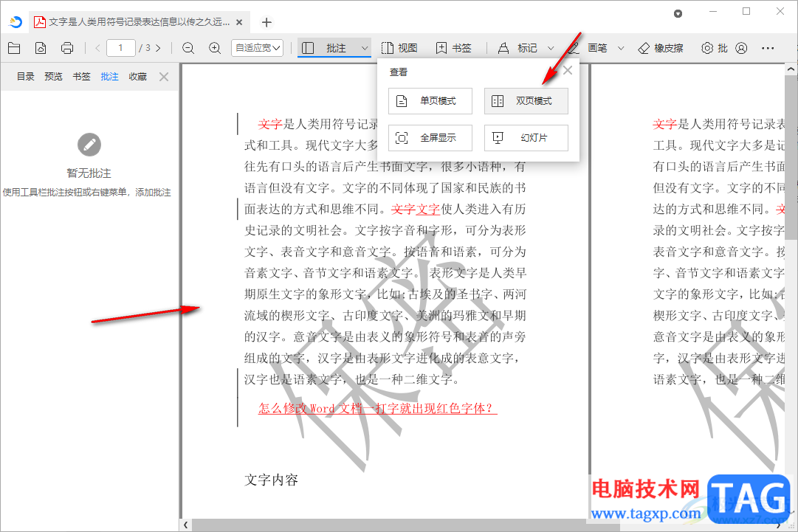The height and width of the screenshot is (532, 798).
Task: Select the 橡皮擦 eraser tool
Action: [661, 48]
